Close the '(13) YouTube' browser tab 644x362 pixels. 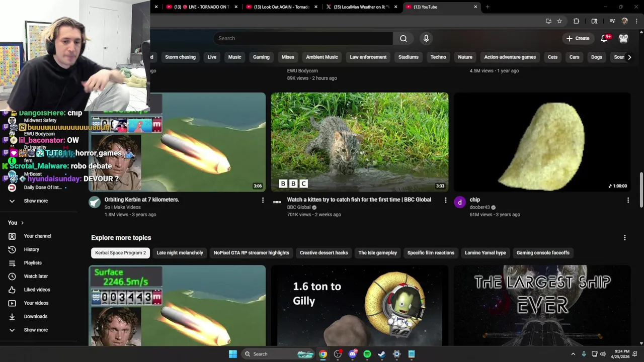(475, 7)
